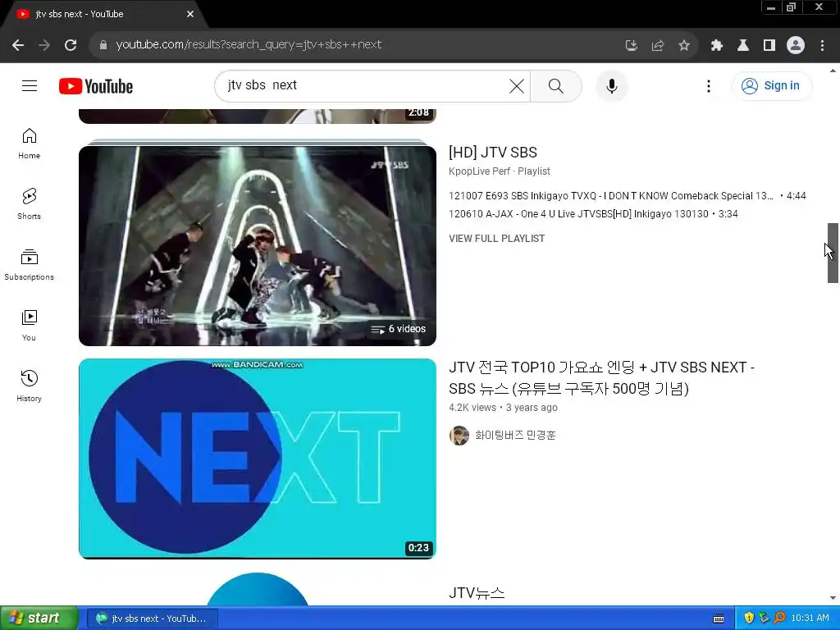
Task: Select the jtv sbs next tab
Action: tap(102, 14)
